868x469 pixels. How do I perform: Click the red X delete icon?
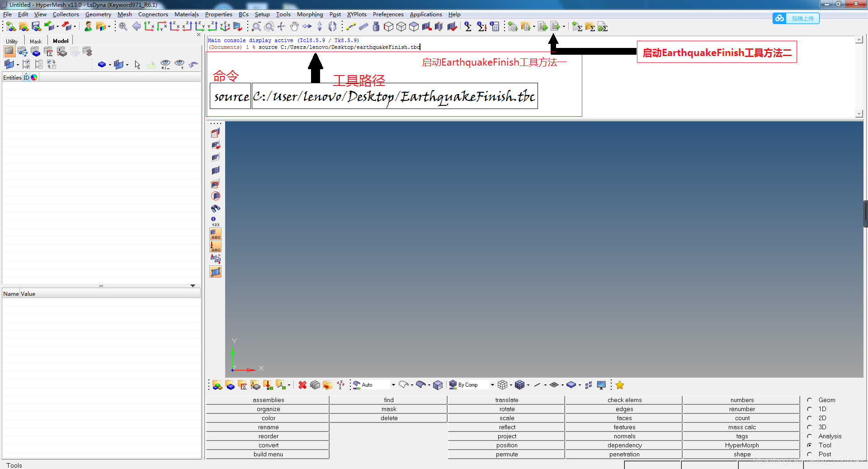(x=302, y=385)
